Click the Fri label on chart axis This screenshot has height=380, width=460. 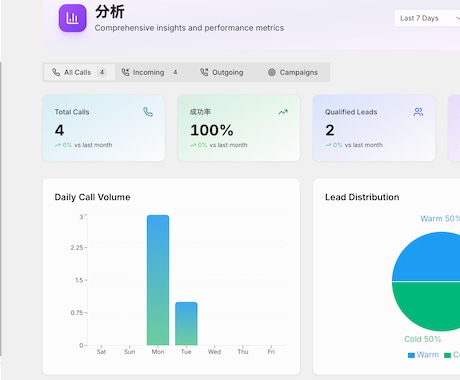[x=271, y=352]
